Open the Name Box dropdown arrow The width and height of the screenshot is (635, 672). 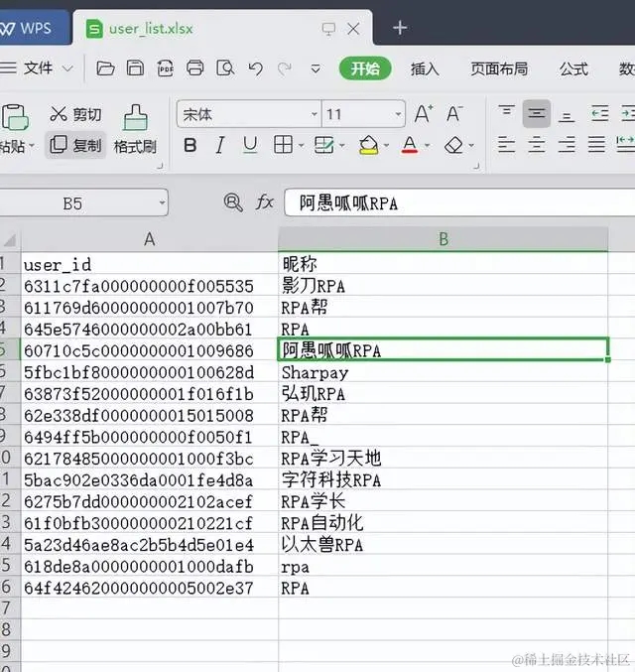tap(163, 202)
